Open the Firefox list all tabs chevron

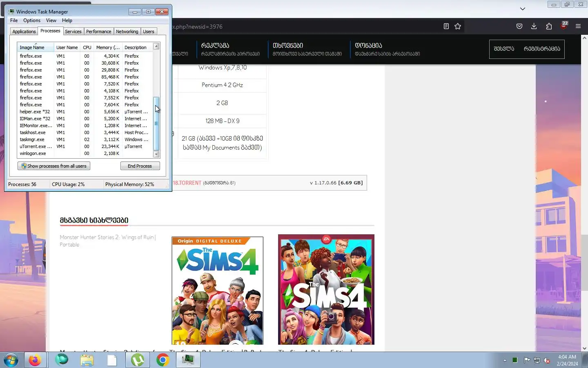522,9
